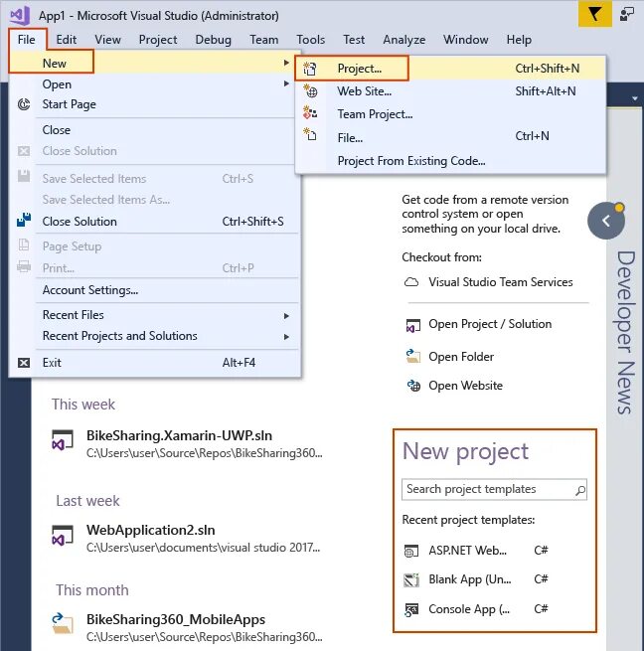
Task: Open the File menu
Action: pyautogui.click(x=27, y=40)
